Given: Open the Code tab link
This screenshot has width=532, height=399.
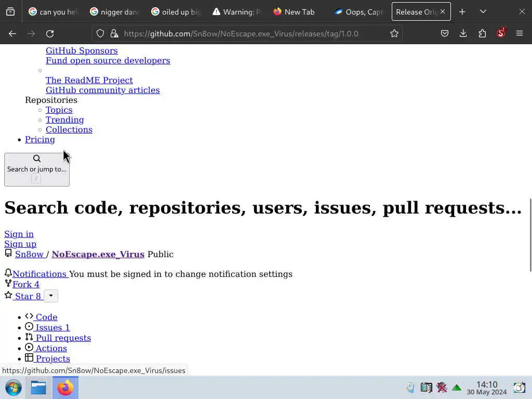Looking at the screenshot, I should [x=46, y=317].
